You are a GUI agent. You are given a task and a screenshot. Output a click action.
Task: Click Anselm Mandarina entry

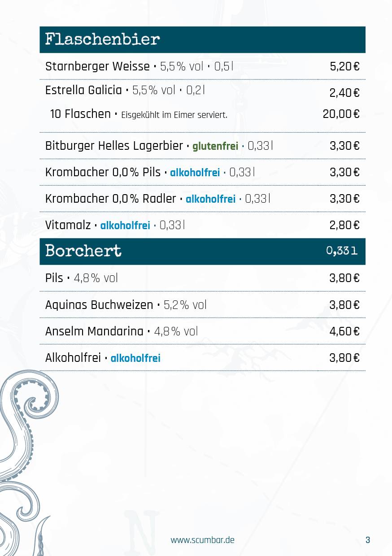pos(202,331)
